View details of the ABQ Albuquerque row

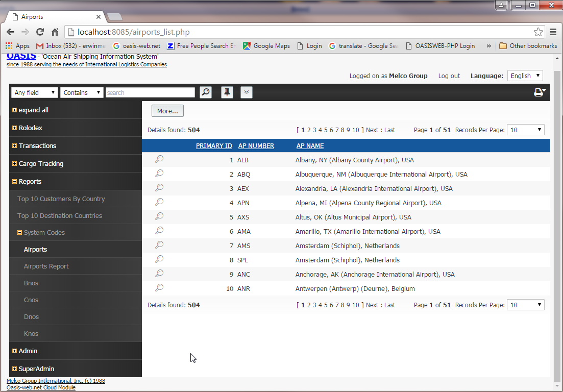(159, 174)
